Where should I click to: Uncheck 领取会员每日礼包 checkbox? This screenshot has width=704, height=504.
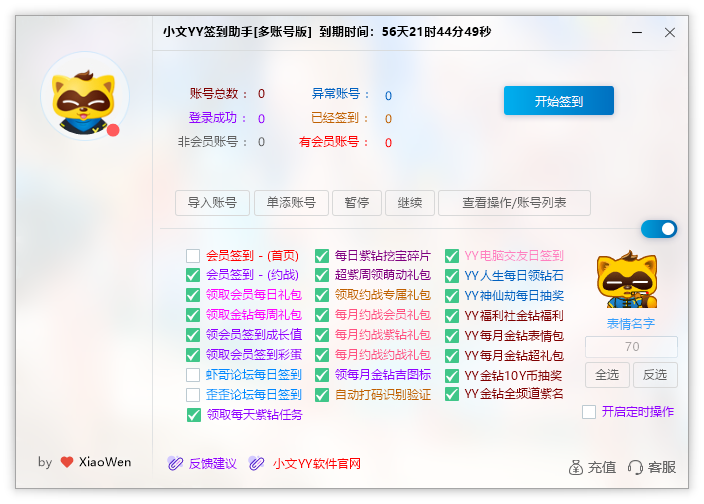click(193, 295)
